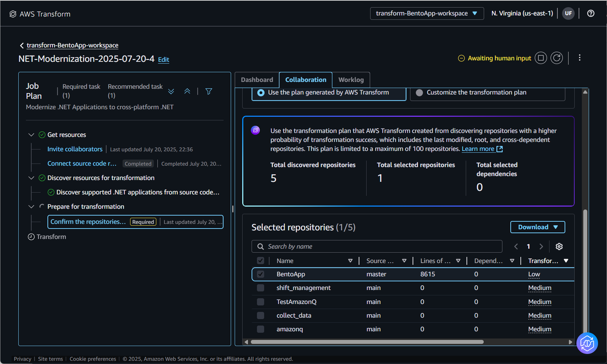
Task: Click the horizontal scroll left arrow
Action: (x=246, y=342)
